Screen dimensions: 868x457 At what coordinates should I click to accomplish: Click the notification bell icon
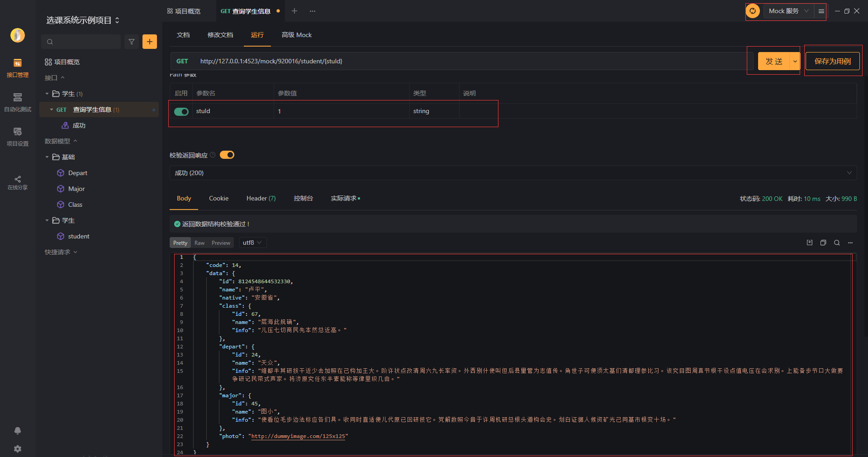click(18, 430)
